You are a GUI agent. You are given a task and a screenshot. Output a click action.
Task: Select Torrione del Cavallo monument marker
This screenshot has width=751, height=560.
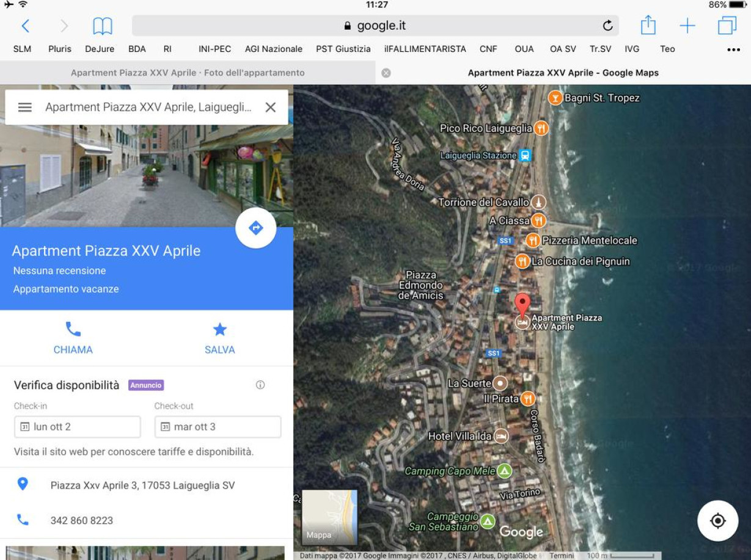point(538,202)
